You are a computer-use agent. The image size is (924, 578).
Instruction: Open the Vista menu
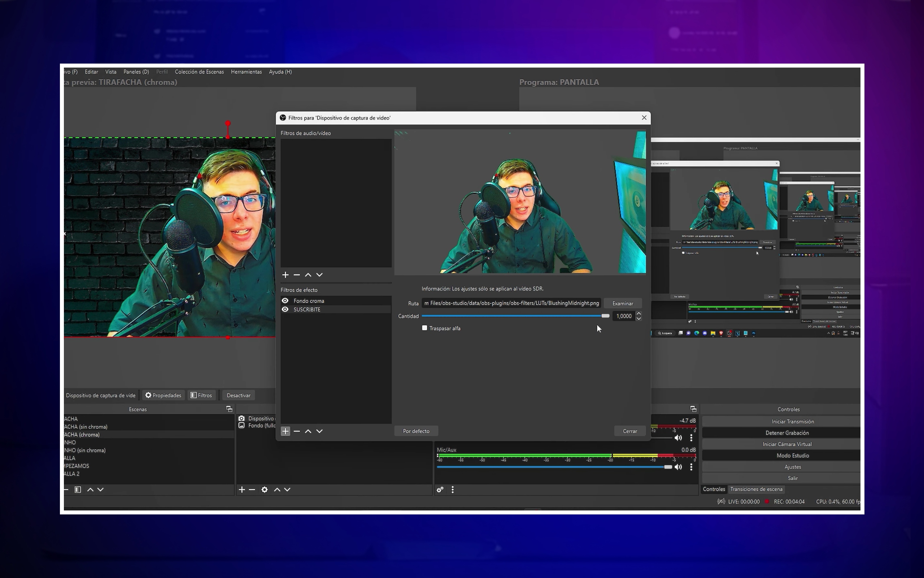[x=111, y=72]
